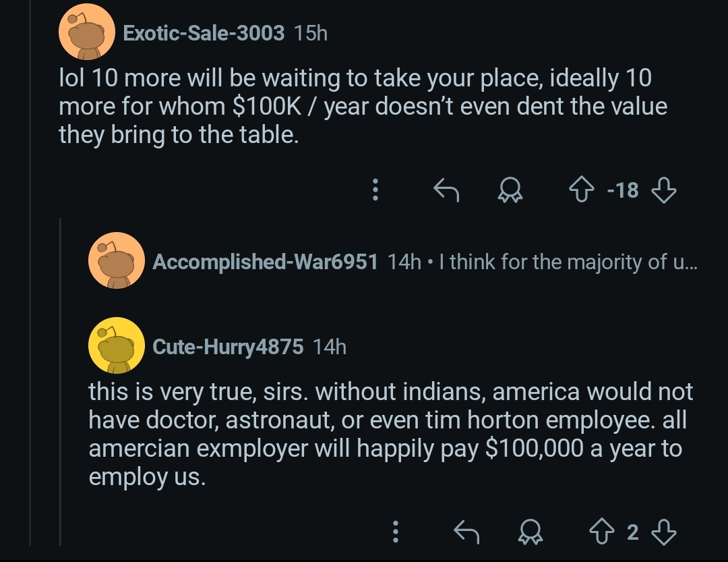Give award to Exotic-Sale-3003's comment

click(x=510, y=191)
